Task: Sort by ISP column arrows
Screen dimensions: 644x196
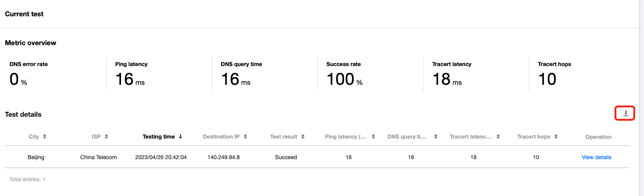Action: click(106, 136)
